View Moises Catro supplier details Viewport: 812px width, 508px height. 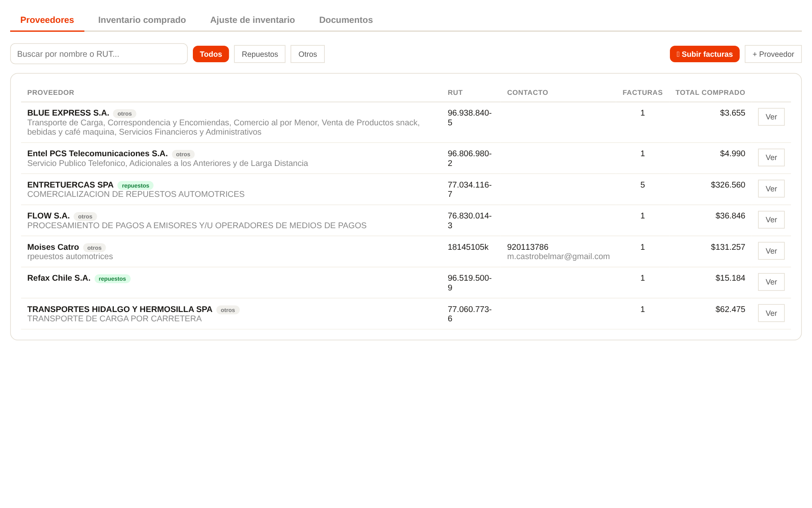click(771, 251)
